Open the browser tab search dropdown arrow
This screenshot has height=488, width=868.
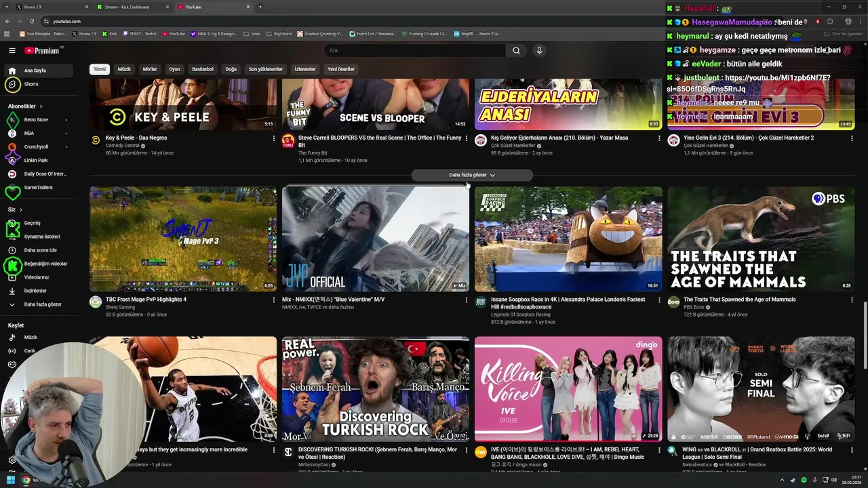pos(7,7)
